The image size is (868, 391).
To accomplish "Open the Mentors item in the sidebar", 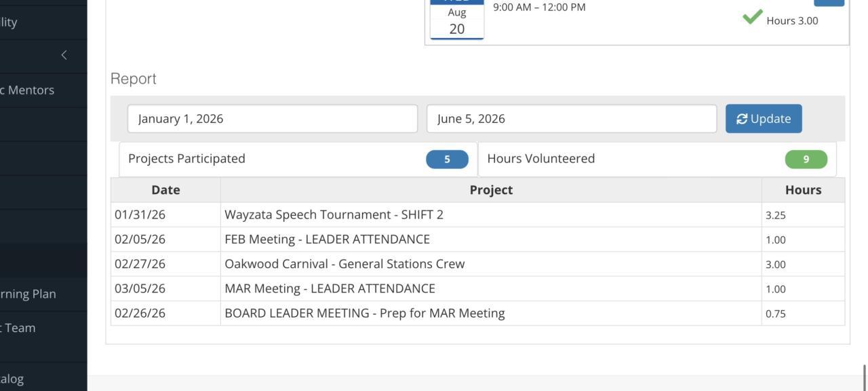I will click(x=27, y=90).
